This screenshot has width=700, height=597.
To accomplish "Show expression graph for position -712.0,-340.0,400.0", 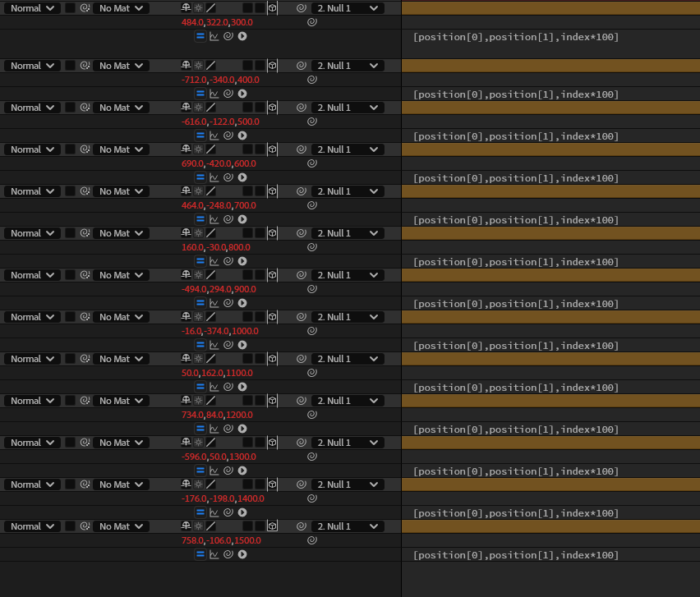I will 214,94.
